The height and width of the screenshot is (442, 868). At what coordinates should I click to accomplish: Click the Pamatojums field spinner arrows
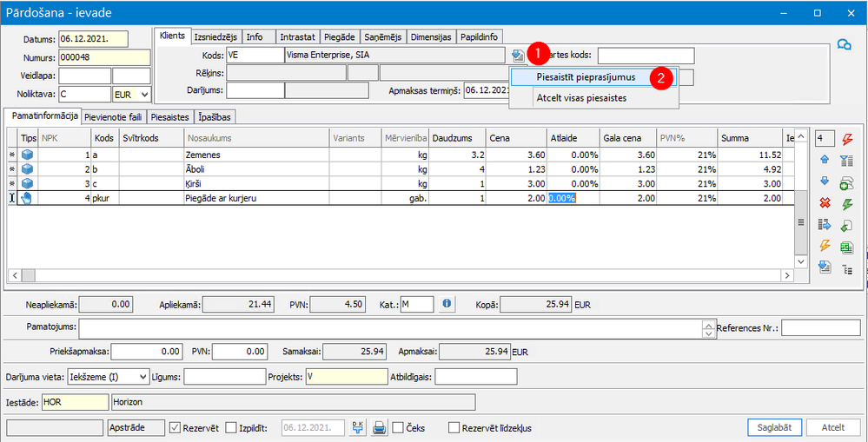point(707,327)
